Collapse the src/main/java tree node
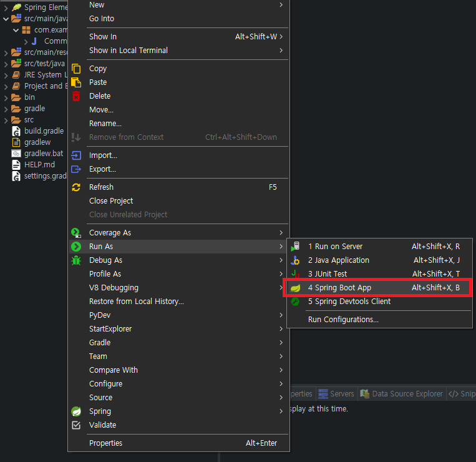Image resolution: width=476 pixels, height=462 pixels. [x=6, y=19]
